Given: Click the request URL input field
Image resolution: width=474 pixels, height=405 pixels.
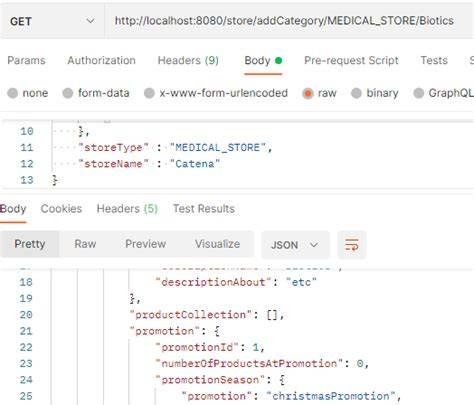Looking at the screenshot, I should pyautogui.click(x=289, y=21).
